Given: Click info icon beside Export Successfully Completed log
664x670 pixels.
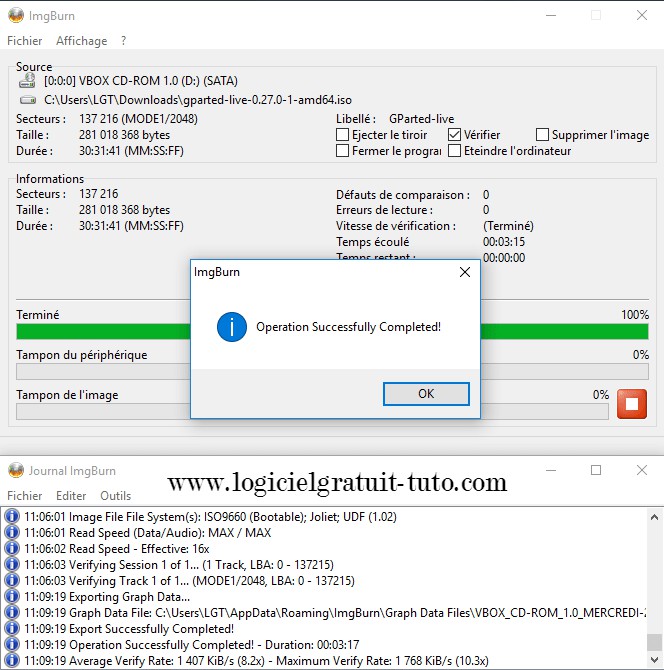Looking at the screenshot, I should click(12, 629).
